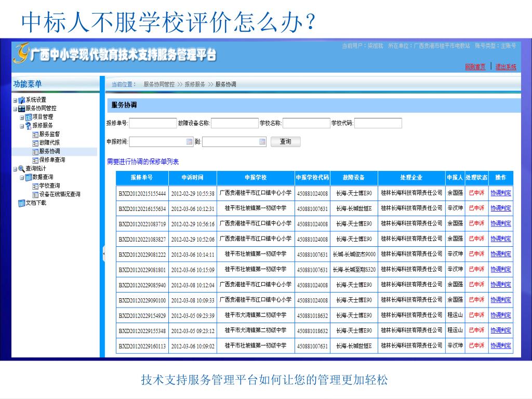
Task: Click the 报修单号 column header
Action: tap(142, 178)
